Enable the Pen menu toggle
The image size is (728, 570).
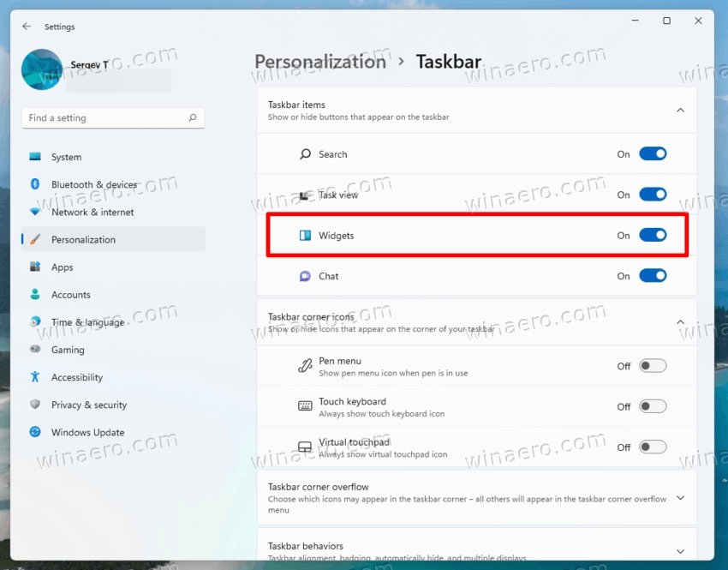pos(653,366)
